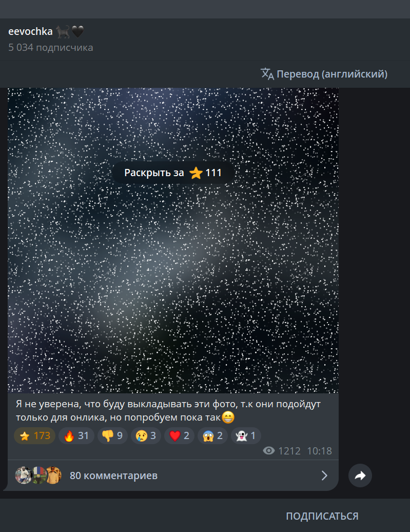410x532 pixels.
Task: Click the 5 034 подписчика subscriber count
Action: (50, 47)
